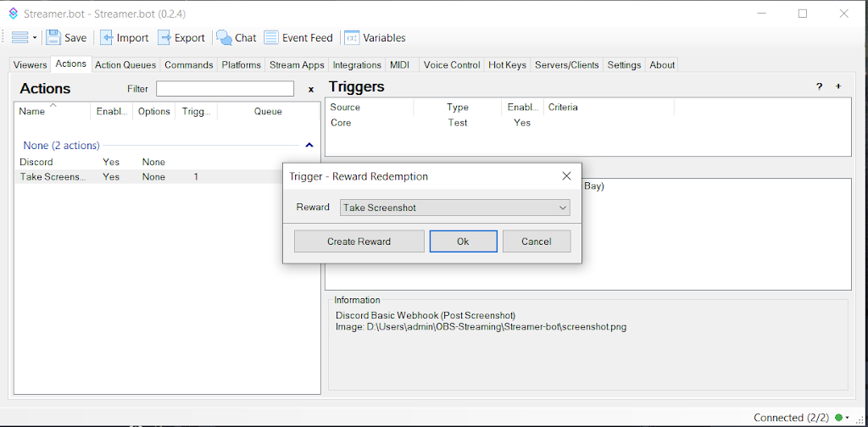
Task: Open triggers help question mark
Action: click(x=819, y=86)
